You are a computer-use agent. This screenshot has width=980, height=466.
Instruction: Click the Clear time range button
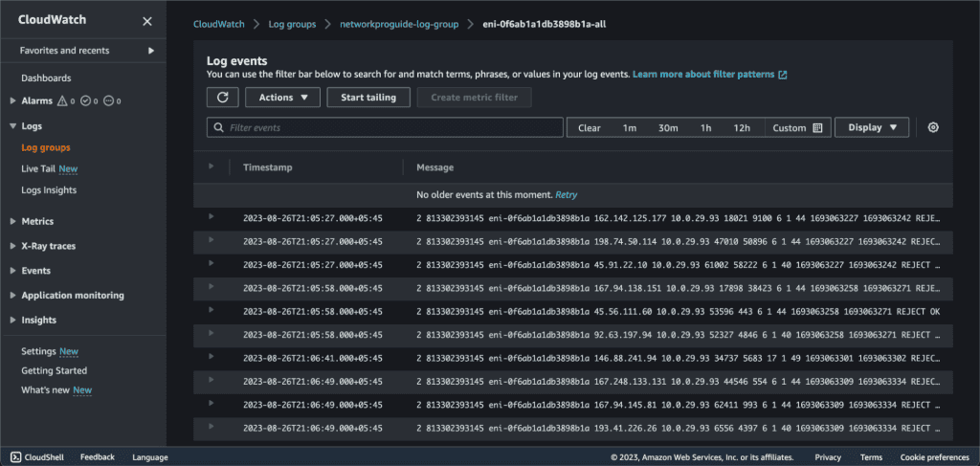pyautogui.click(x=590, y=128)
